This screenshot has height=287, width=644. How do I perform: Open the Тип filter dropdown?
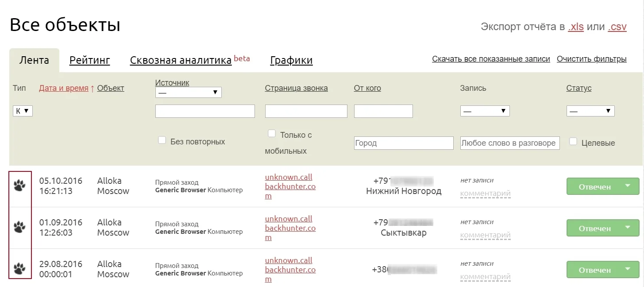click(23, 111)
